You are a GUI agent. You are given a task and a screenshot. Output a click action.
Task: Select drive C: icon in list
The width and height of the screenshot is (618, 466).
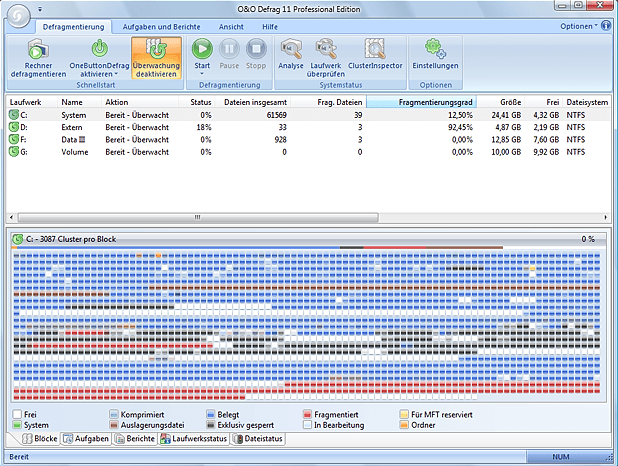14,115
